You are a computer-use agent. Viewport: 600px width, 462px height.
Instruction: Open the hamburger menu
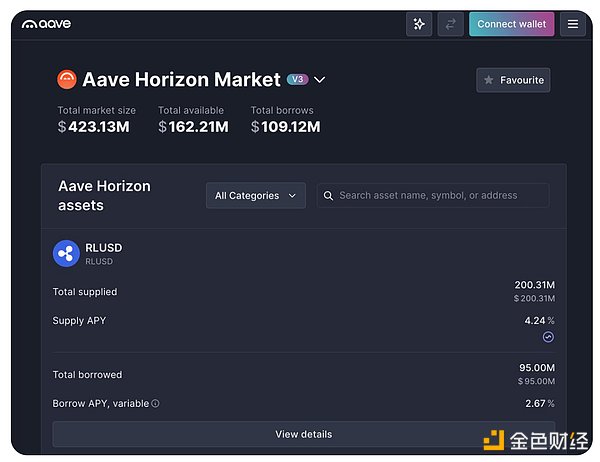coord(573,24)
